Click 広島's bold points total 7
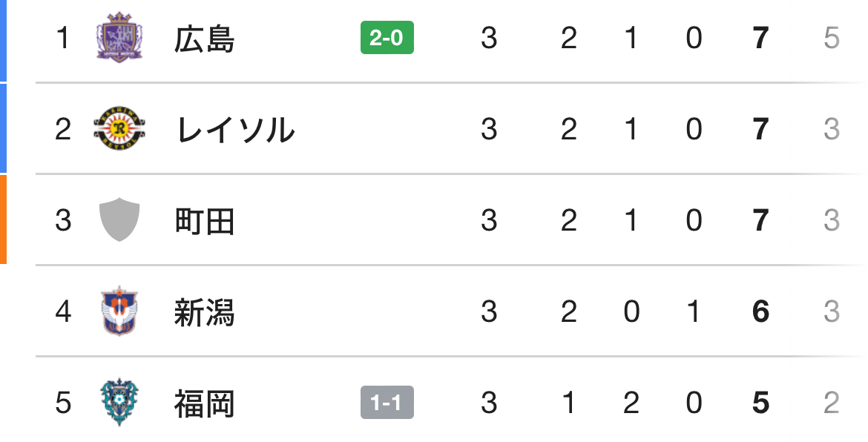 tap(761, 38)
